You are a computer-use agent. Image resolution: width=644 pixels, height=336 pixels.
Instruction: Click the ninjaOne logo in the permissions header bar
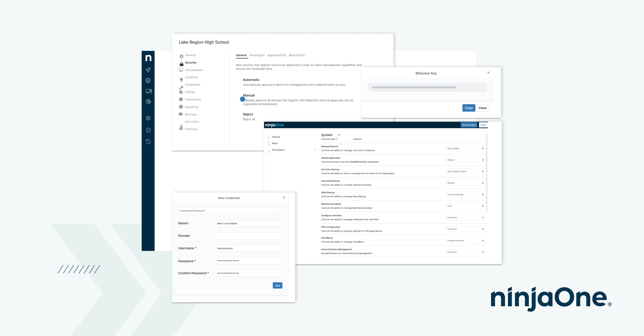(x=275, y=125)
